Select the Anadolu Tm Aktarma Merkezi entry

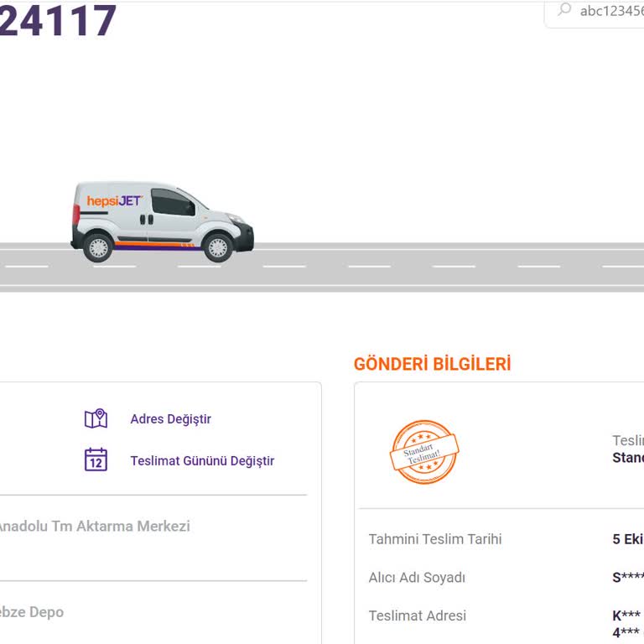(94, 526)
